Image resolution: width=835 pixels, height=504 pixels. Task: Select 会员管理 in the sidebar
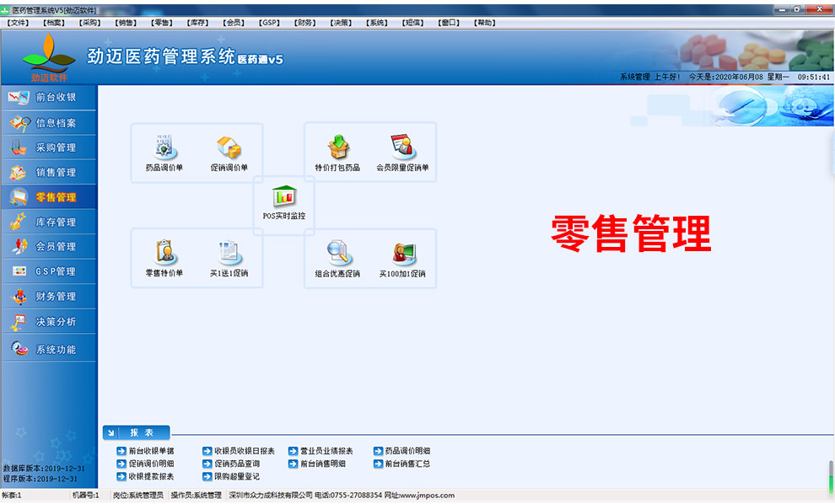[49, 246]
